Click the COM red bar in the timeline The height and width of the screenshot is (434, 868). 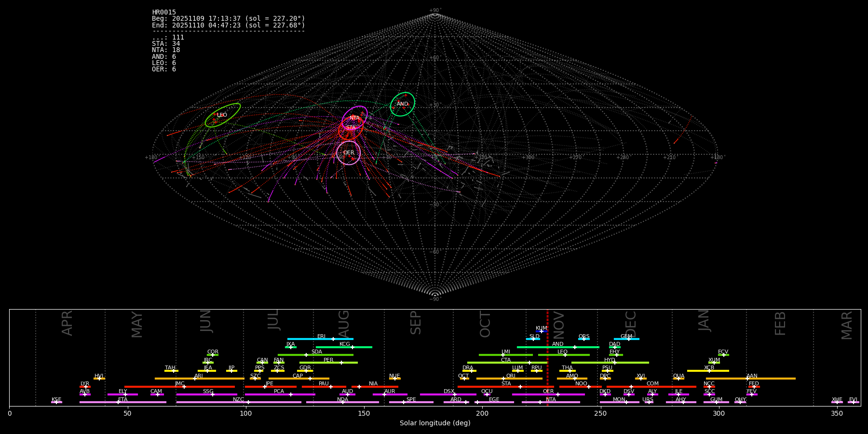(652, 387)
